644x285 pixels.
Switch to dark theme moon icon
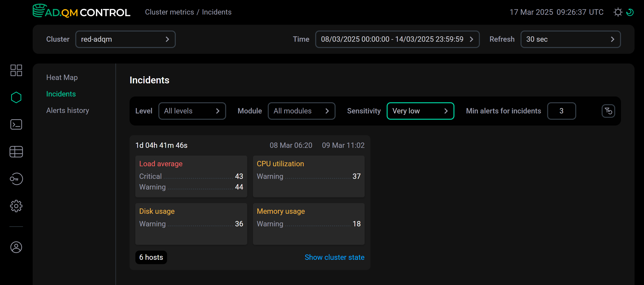[630, 12]
